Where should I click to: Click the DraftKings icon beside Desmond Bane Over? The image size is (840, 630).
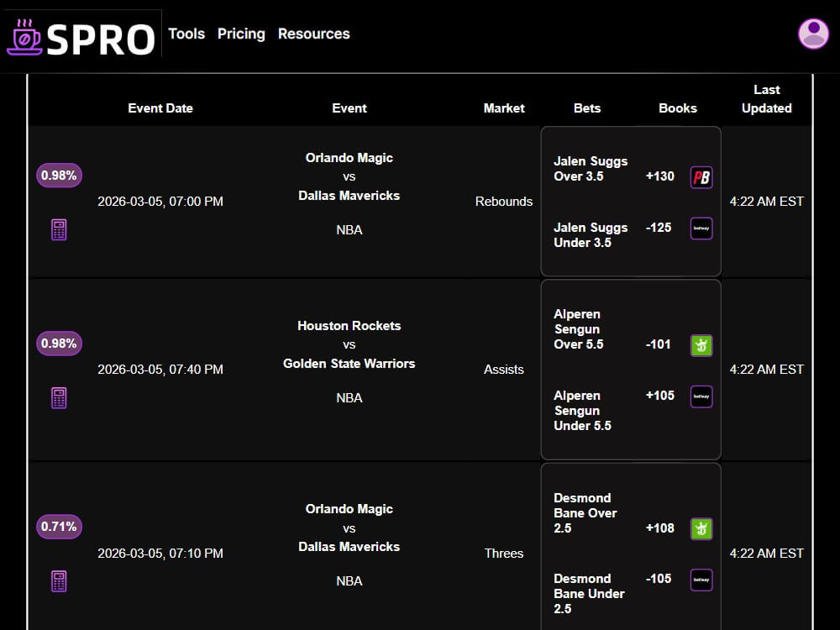click(701, 528)
